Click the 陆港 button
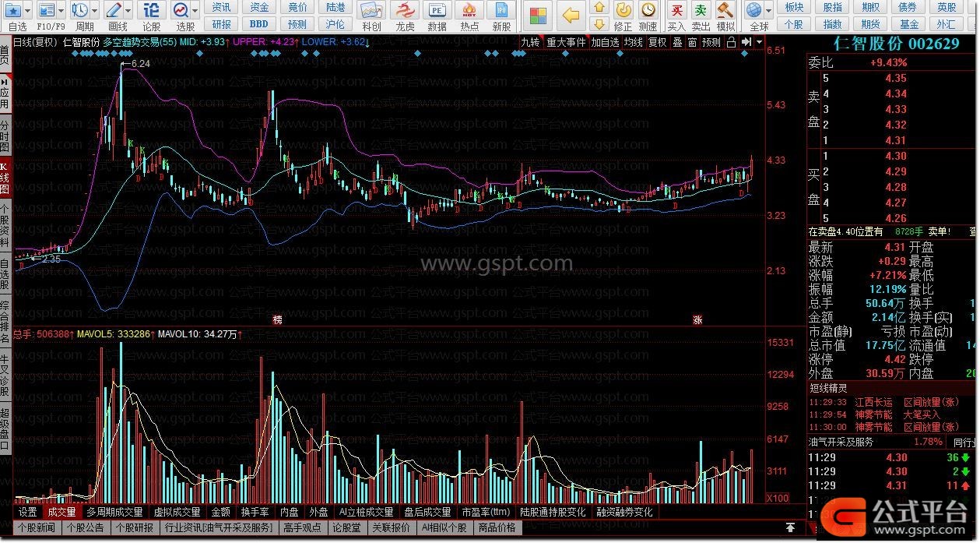This screenshot has height=543, width=980. [335, 8]
